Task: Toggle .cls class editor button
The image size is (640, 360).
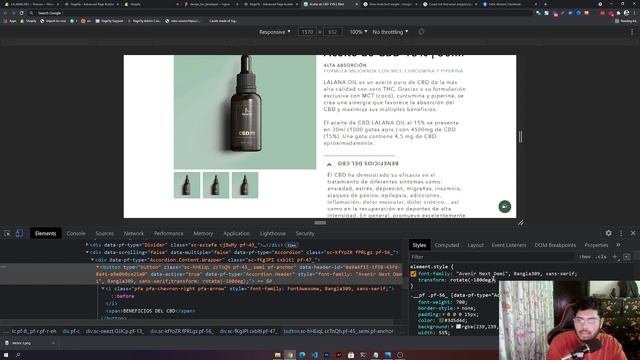Action: pyautogui.click(x=600, y=257)
